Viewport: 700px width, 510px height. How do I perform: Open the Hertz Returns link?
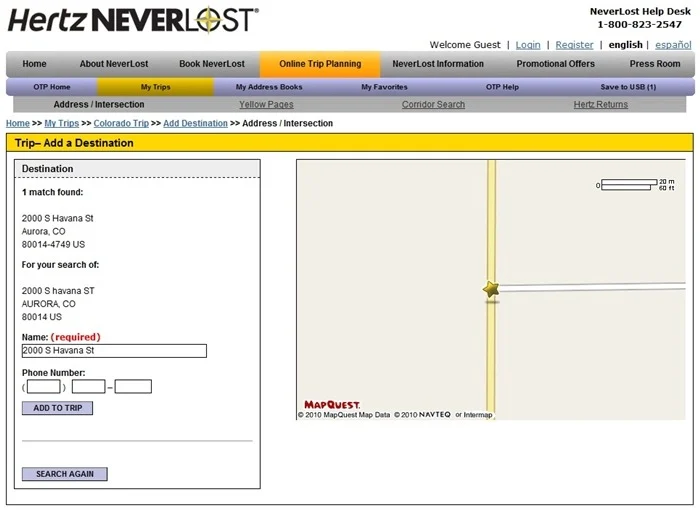600,105
